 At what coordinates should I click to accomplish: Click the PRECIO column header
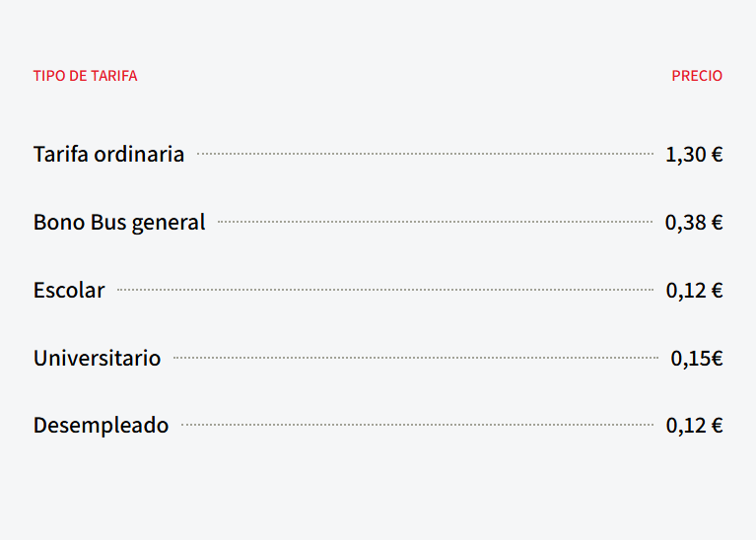(x=697, y=76)
